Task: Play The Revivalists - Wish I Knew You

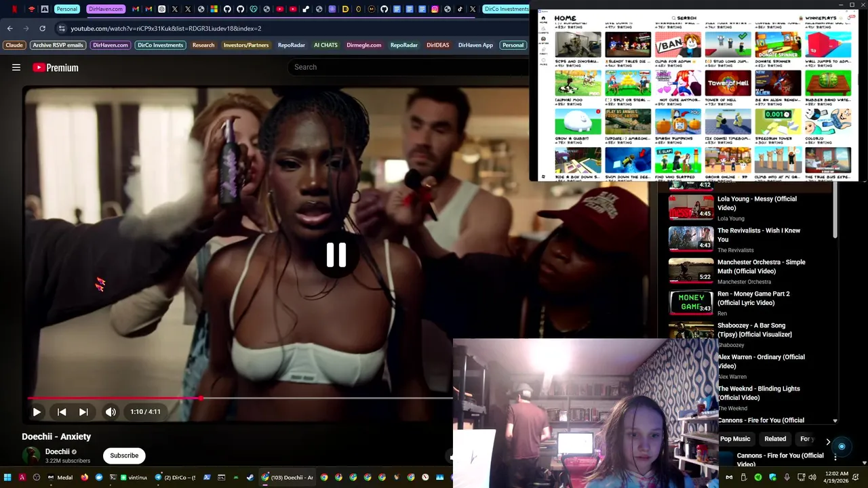Action: pos(691,239)
